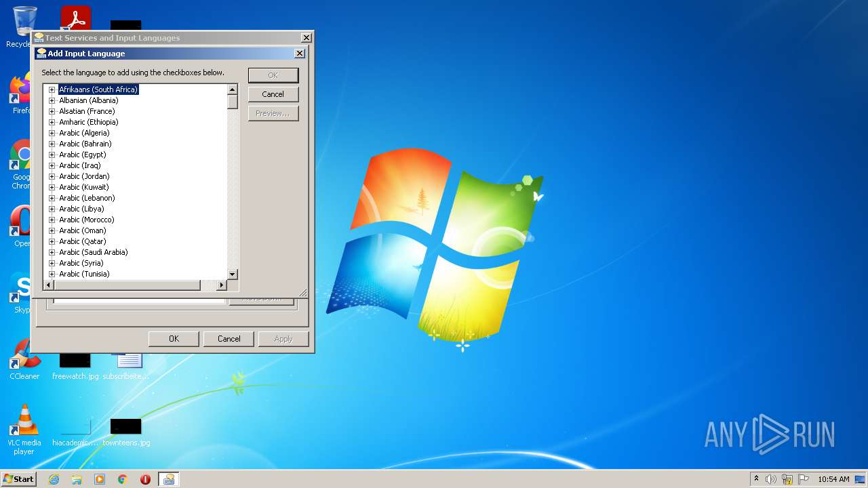868x488 pixels.
Task: Open the freewatch.jpg desktop file
Action: tap(75, 365)
